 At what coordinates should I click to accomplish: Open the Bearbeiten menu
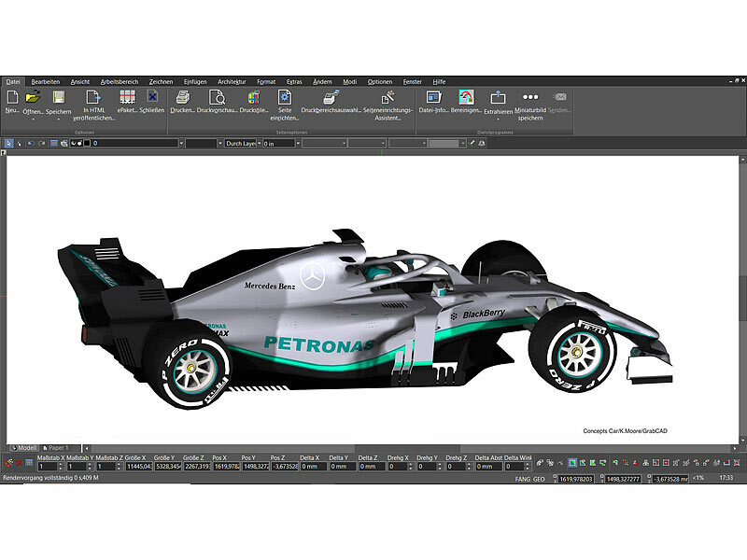click(x=46, y=82)
